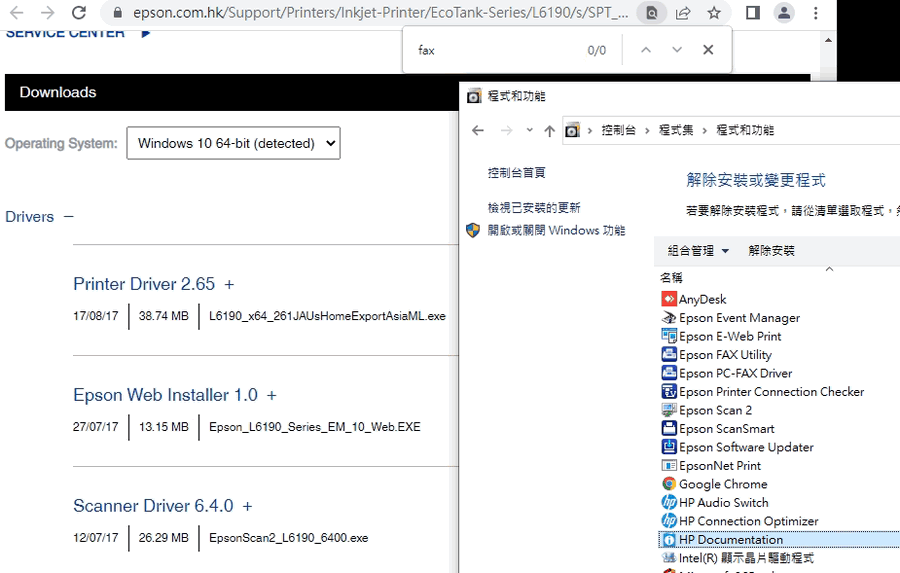
Task: Open the Operating System dropdown
Action: point(233,143)
